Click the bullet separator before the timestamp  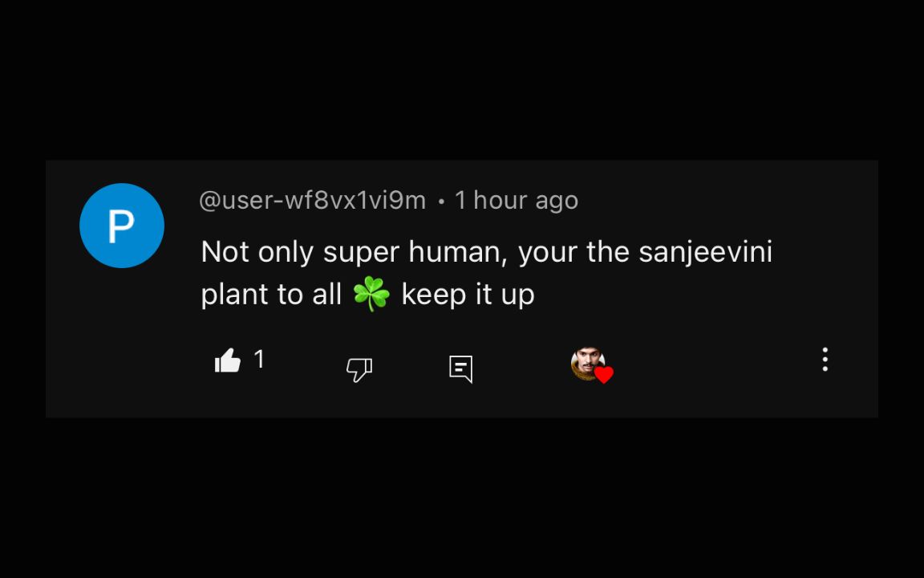(441, 201)
